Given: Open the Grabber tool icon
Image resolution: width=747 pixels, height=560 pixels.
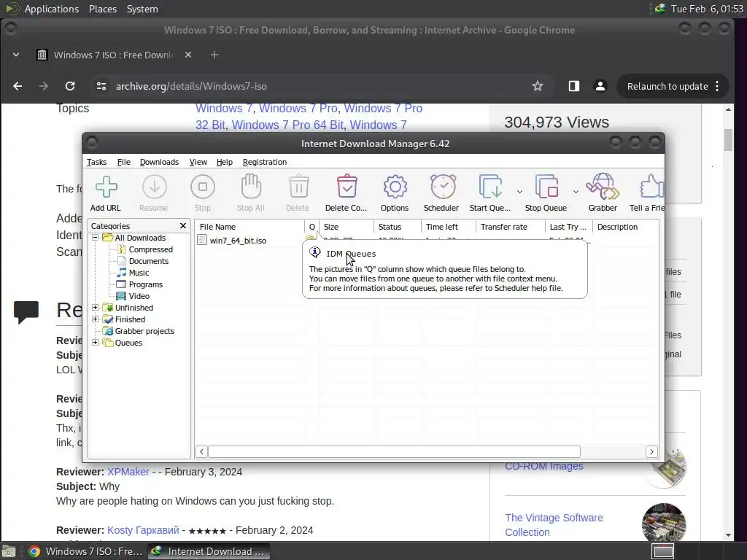Looking at the screenshot, I should pyautogui.click(x=603, y=186).
